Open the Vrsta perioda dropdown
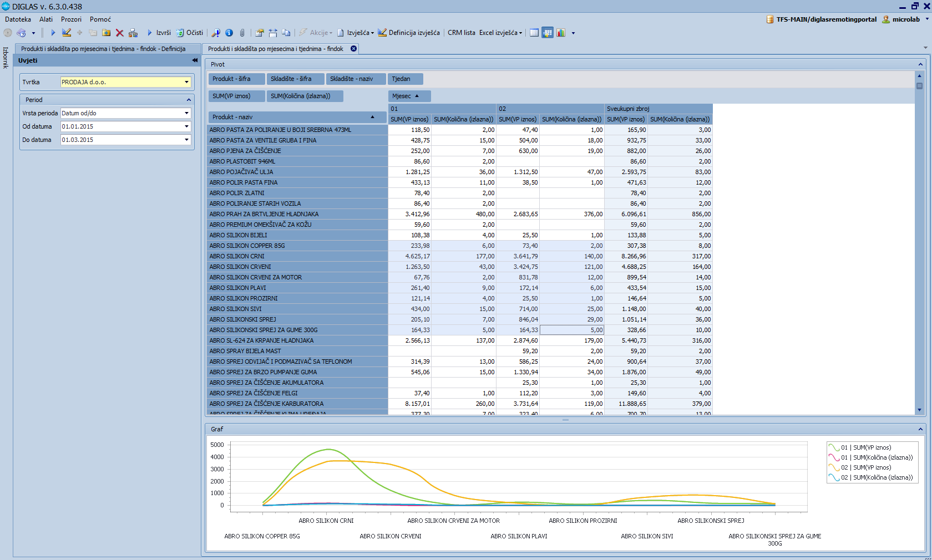 pyautogui.click(x=186, y=113)
